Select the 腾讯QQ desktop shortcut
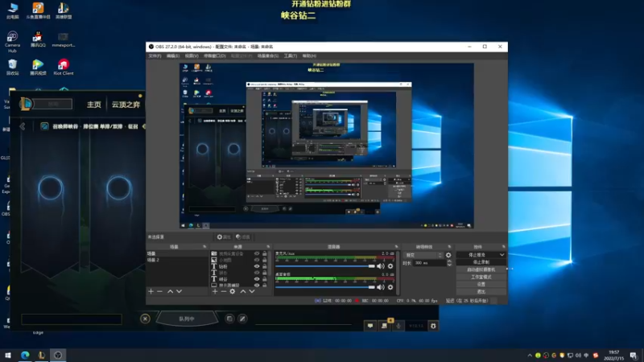 (x=38, y=39)
